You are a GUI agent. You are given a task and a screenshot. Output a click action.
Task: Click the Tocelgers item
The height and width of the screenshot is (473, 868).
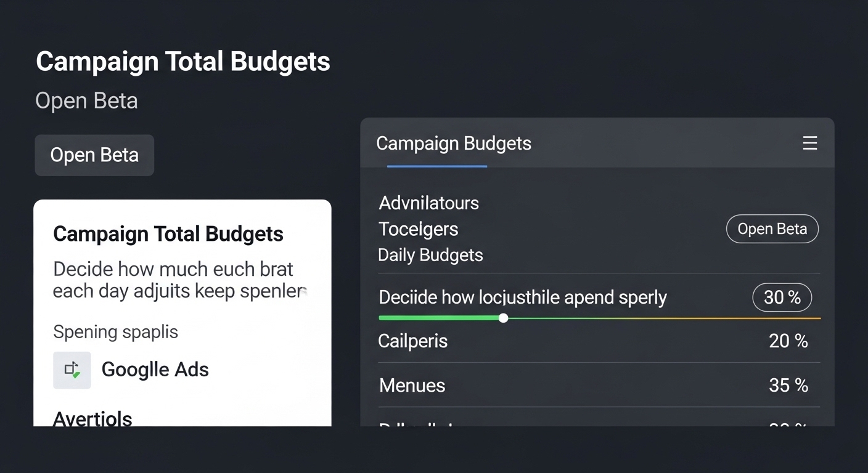point(418,229)
